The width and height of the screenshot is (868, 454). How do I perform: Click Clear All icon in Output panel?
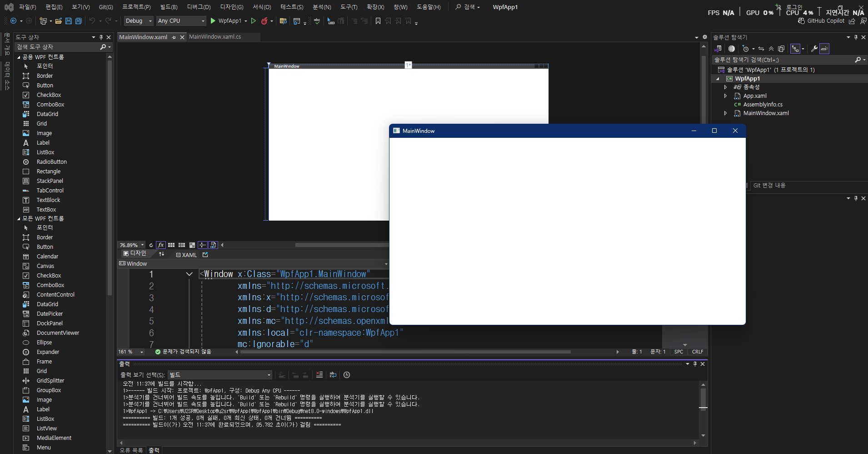319,375
